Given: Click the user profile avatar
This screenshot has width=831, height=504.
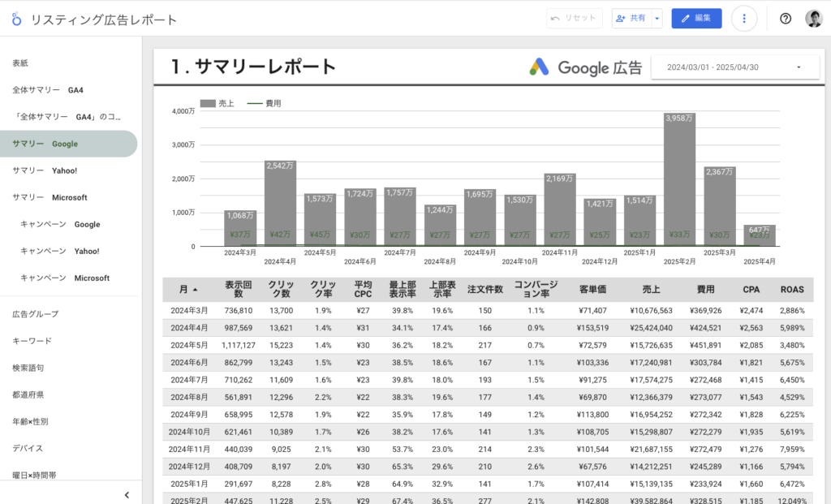Looking at the screenshot, I should coord(813,19).
